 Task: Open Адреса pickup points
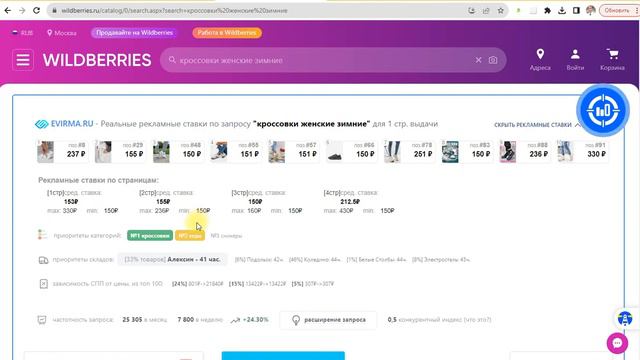coord(540,60)
